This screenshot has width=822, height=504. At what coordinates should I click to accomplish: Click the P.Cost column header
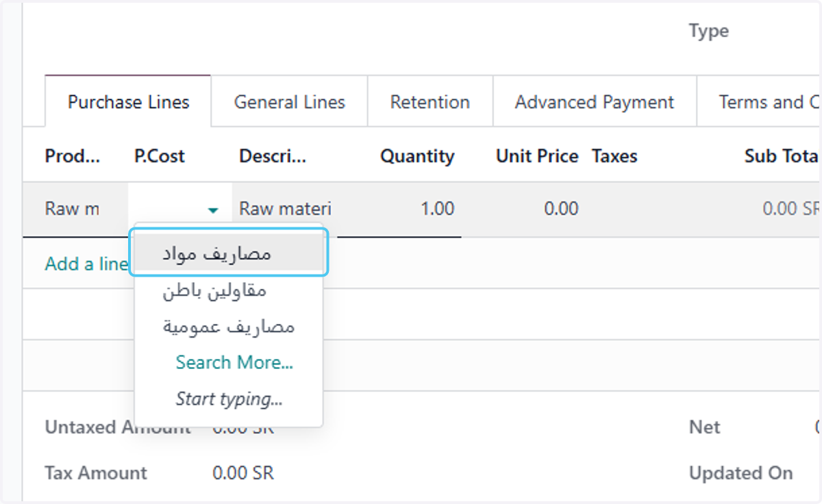(160, 156)
